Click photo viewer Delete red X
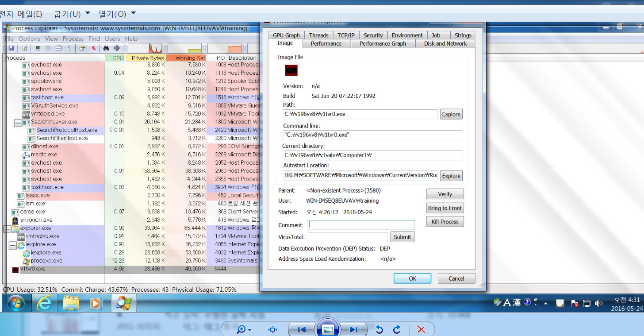Viewport: 644px width, 336px height. [x=421, y=329]
